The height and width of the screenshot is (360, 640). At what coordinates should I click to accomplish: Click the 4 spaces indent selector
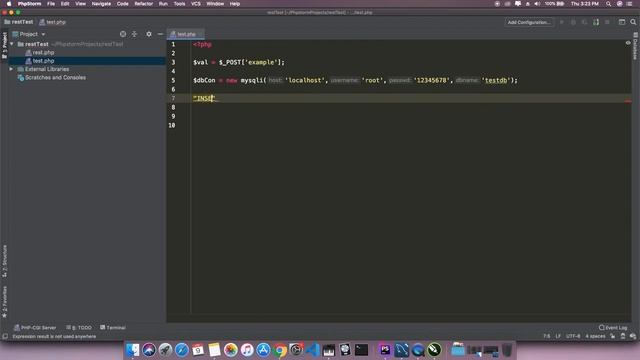595,336
